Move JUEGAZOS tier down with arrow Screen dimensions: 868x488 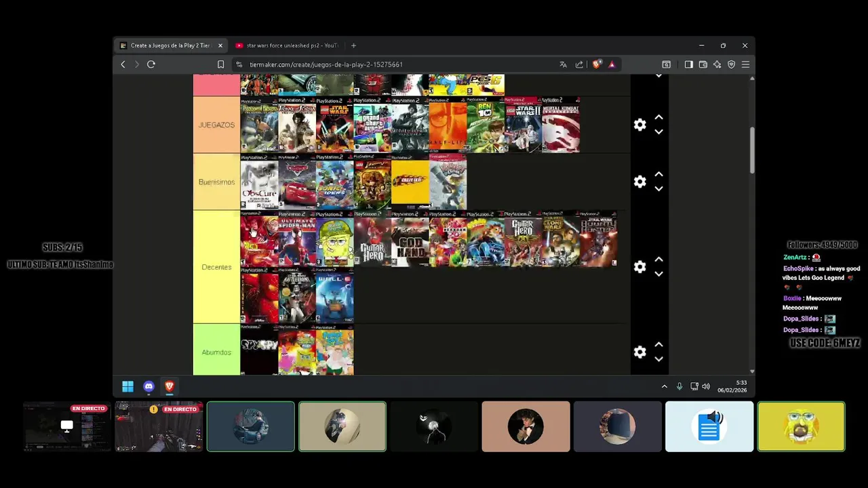point(658,132)
